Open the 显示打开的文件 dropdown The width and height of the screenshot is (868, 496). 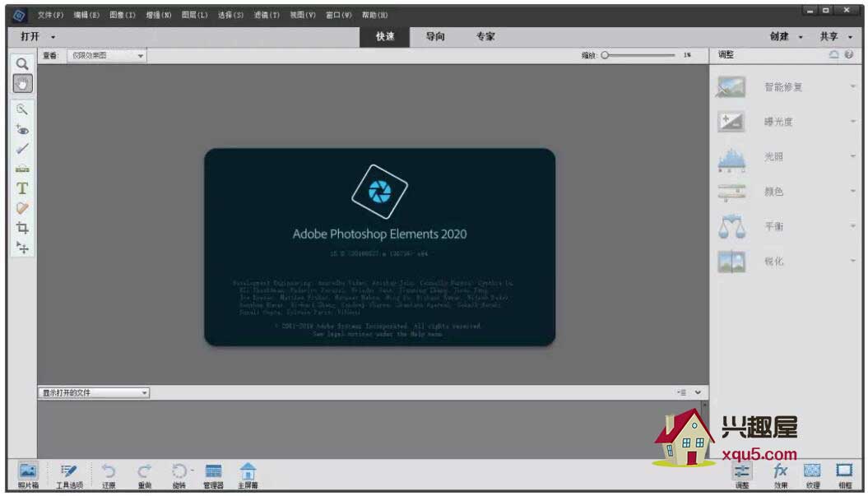point(94,393)
